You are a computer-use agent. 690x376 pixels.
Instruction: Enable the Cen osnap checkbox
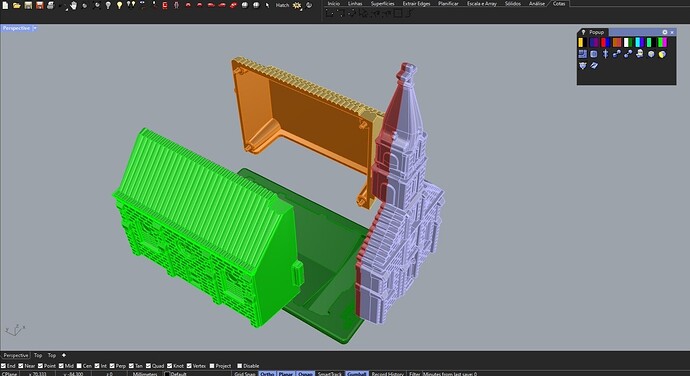pos(79,365)
